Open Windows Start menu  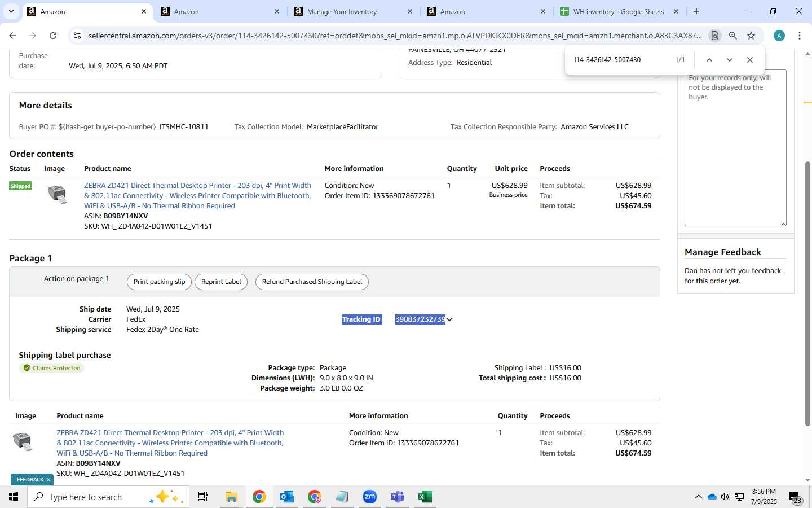point(14,497)
